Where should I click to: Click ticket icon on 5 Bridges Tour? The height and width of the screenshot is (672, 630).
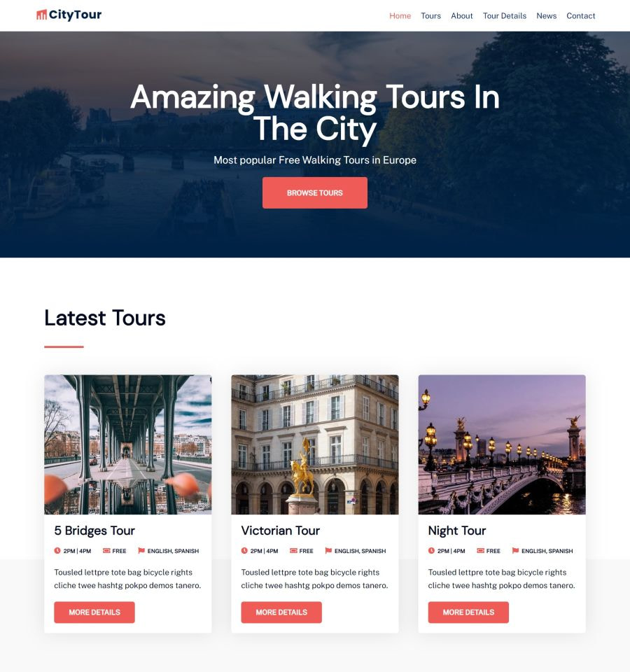[106, 551]
